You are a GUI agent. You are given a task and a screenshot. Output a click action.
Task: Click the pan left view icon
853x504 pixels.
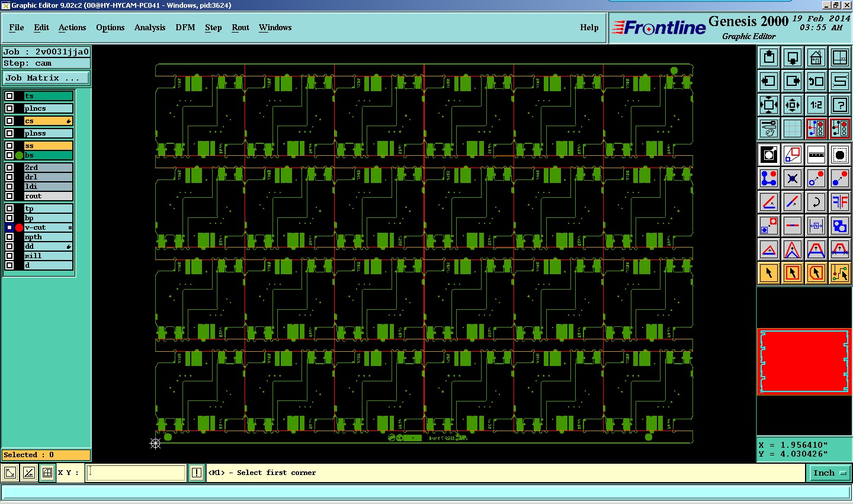pos(769,81)
